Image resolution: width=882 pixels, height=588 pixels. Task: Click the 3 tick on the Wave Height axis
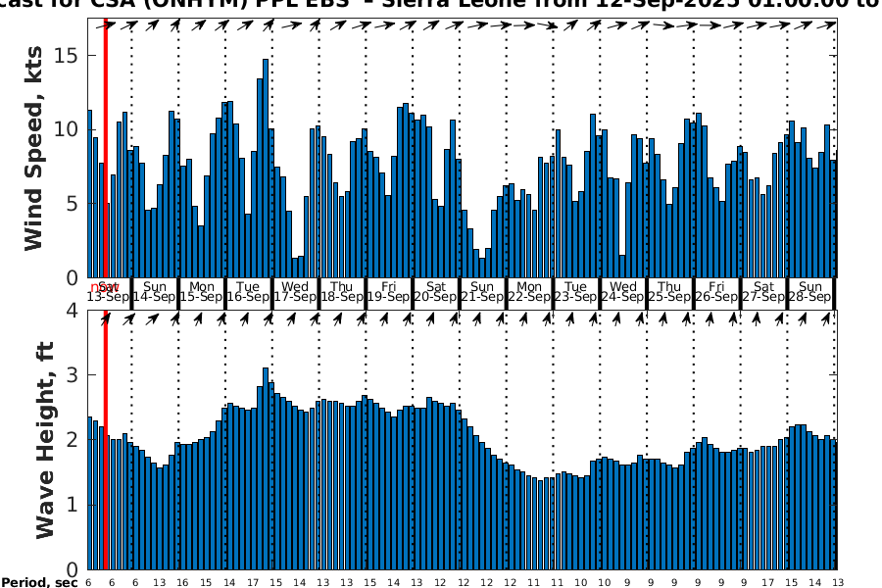pyautogui.click(x=73, y=374)
